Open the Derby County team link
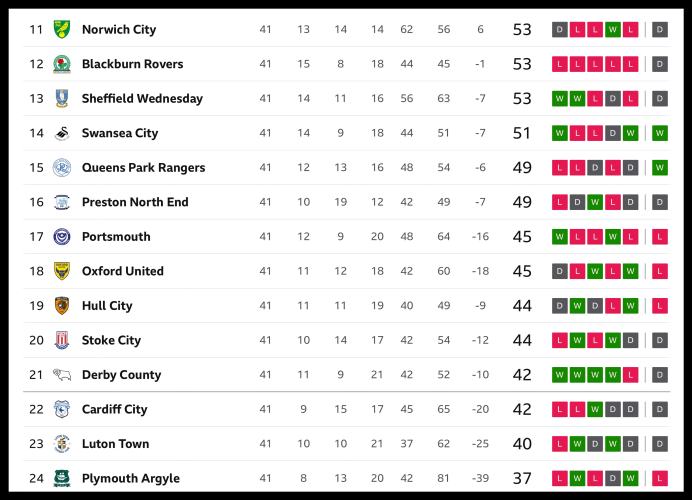692x500 pixels. 121,375
